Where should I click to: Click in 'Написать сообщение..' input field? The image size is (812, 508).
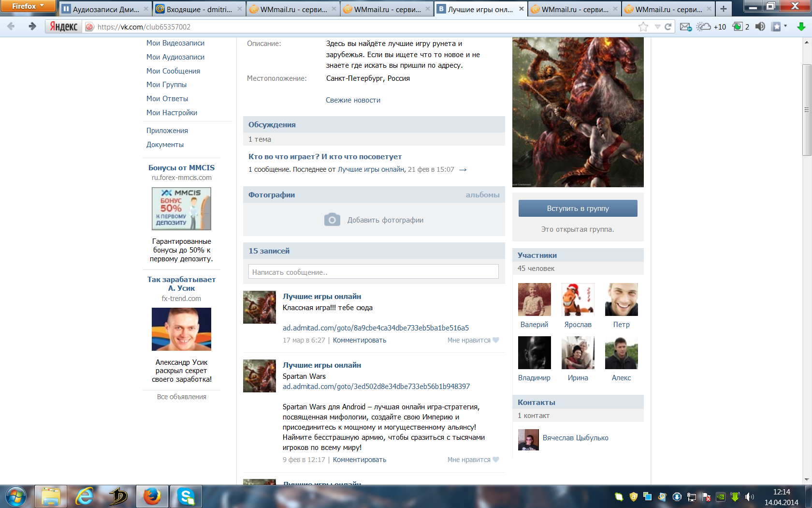pyautogui.click(x=373, y=272)
